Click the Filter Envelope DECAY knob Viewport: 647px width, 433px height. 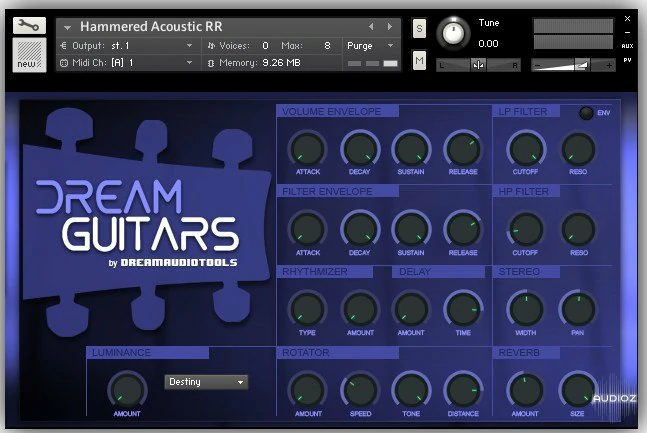click(360, 230)
